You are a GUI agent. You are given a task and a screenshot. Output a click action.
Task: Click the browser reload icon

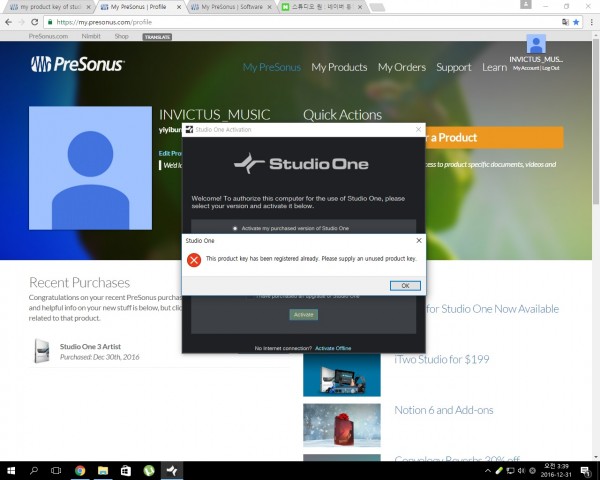pos(36,21)
